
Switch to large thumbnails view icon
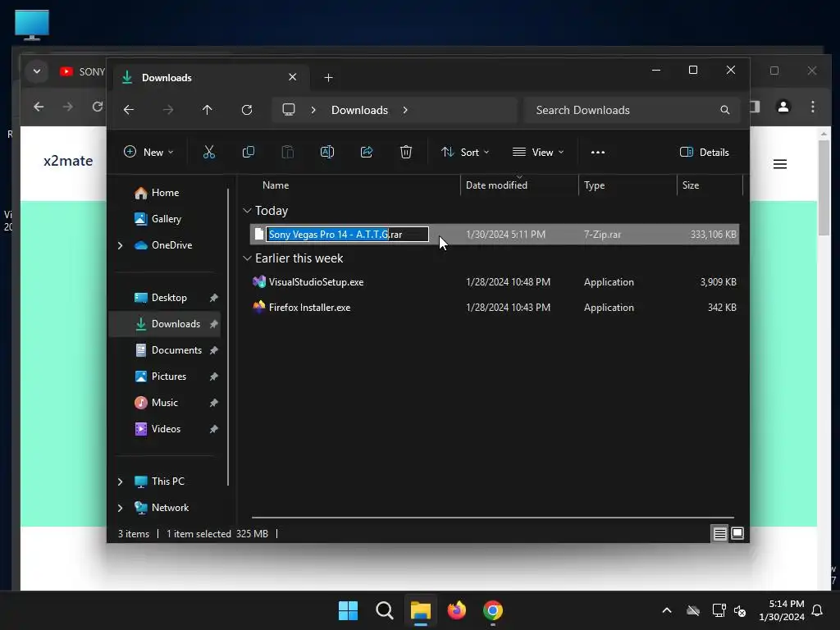(737, 533)
